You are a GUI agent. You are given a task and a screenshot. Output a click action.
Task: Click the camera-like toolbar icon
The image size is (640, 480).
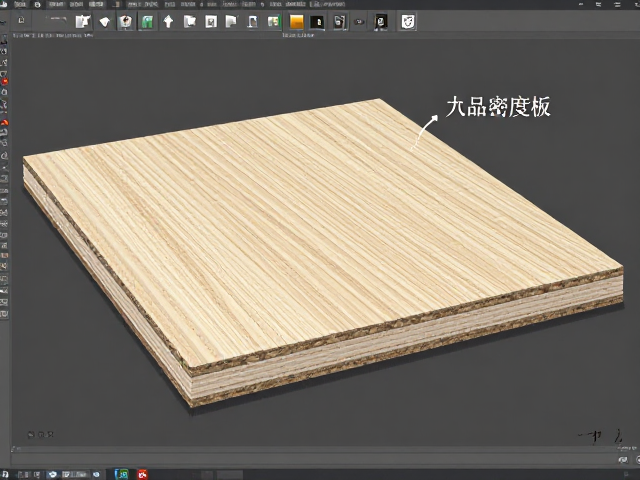[126, 21]
